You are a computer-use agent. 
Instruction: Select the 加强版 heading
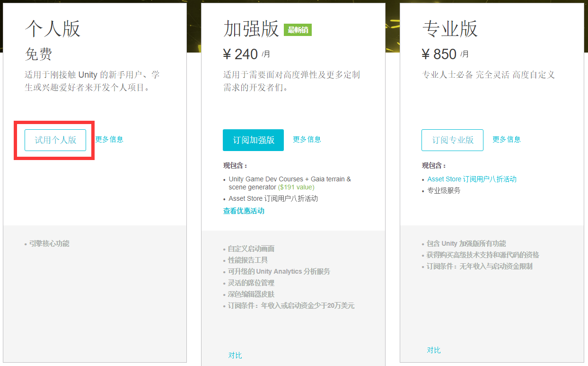pos(251,29)
